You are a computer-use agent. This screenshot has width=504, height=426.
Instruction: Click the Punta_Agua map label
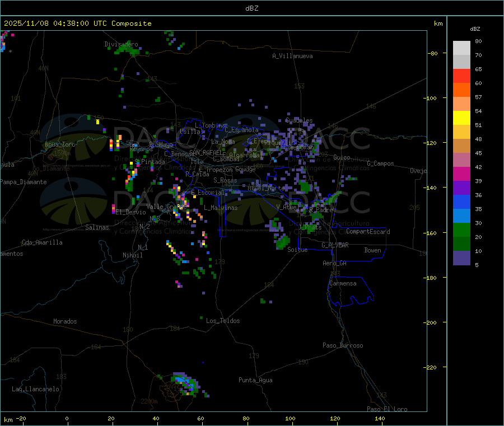(x=255, y=380)
